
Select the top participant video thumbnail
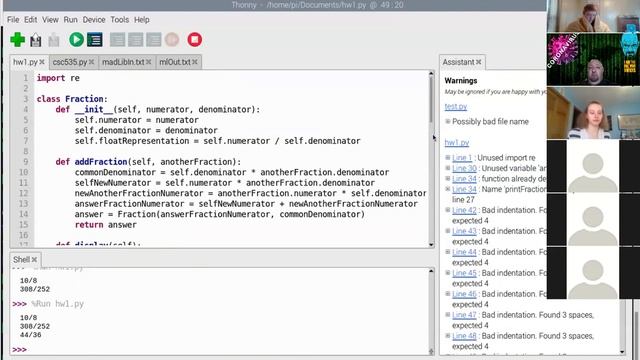pyautogui.click(x=593, y=16)
